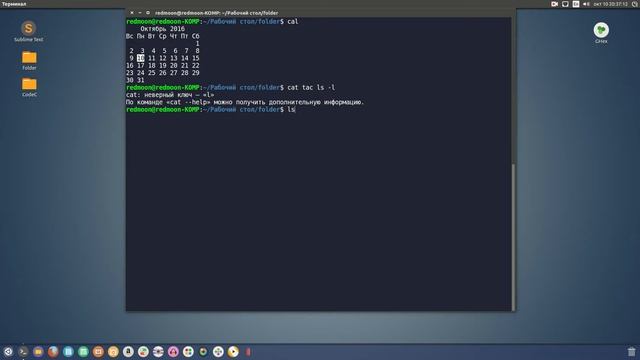
Task: Click the Terminal icon in the dock
Action: pos(23,351)
